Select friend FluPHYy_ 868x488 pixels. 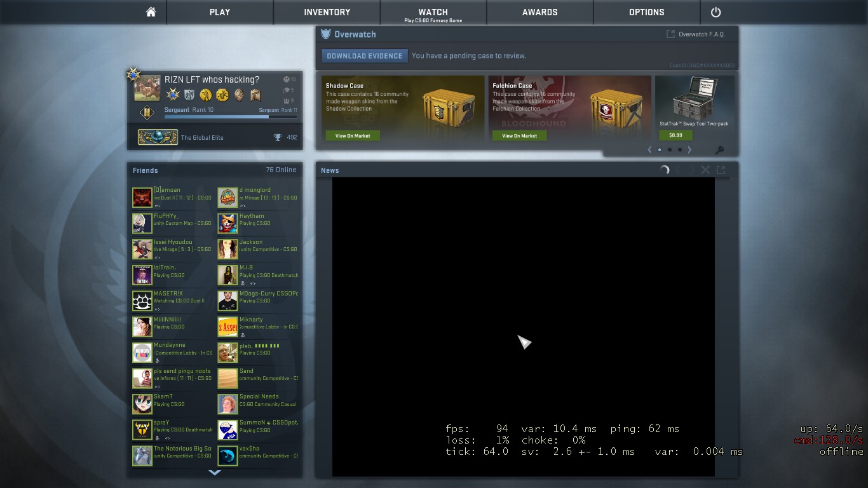[172, 223]
